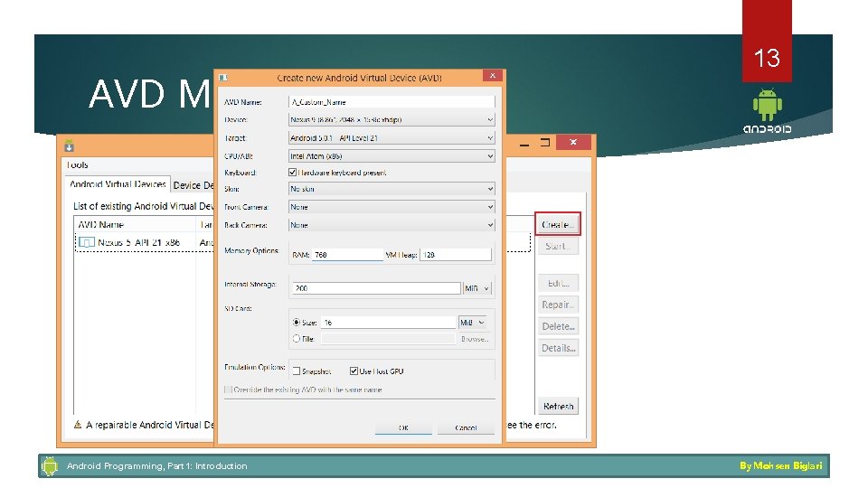The width and height of the screenshot is (868, 488).
Task: Switch to Device Definitions tab
Action: point(193,185)
